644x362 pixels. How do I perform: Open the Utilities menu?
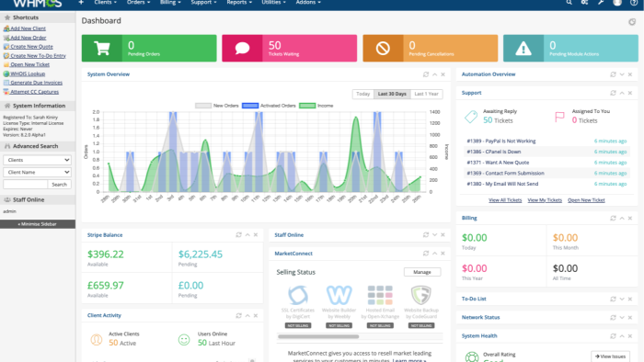[273, 3]
